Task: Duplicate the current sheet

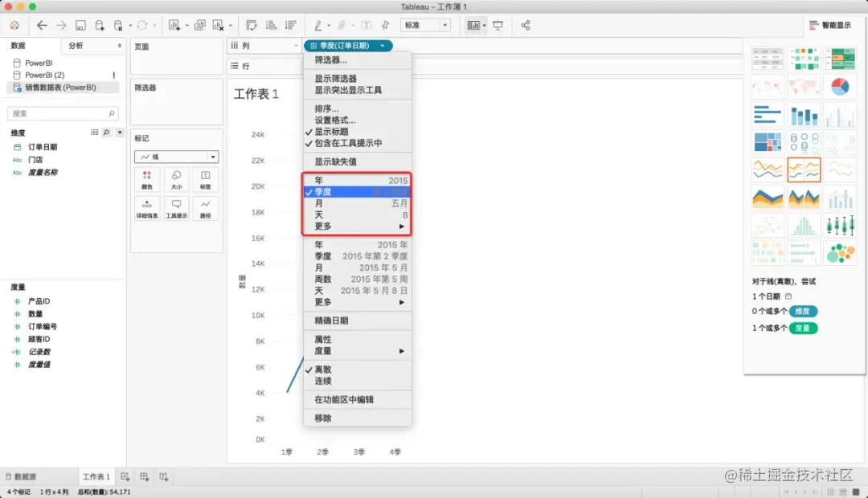Action: [200, 25]
